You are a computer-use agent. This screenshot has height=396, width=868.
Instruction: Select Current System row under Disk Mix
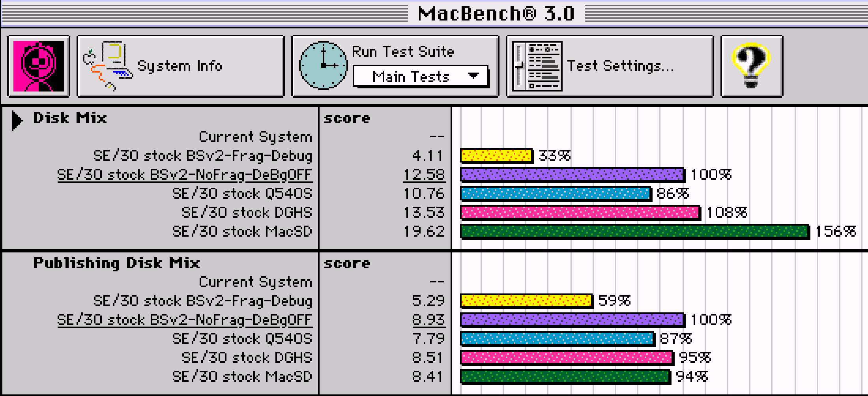point(255,137)
